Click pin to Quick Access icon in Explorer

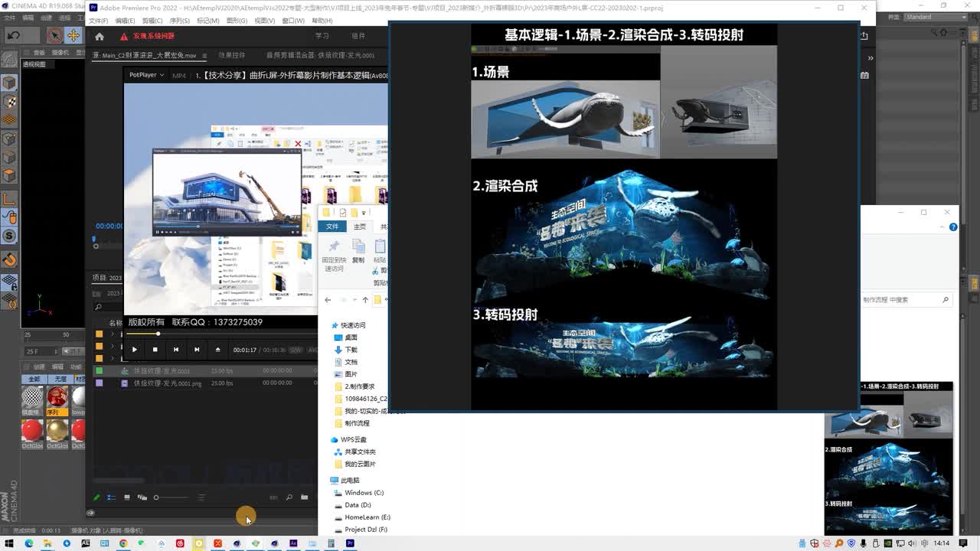333,246
